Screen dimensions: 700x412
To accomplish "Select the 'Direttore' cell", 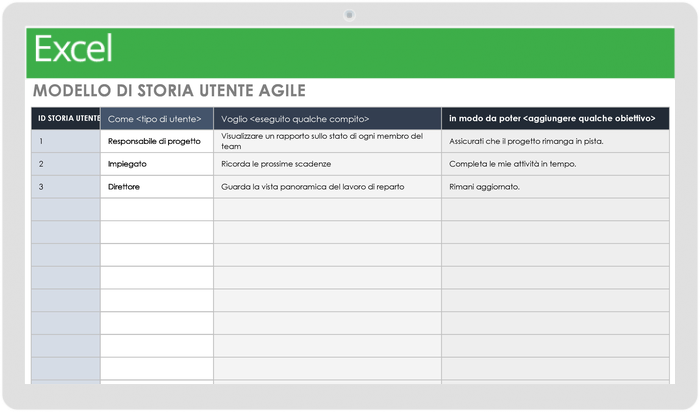I will (157, 187).
